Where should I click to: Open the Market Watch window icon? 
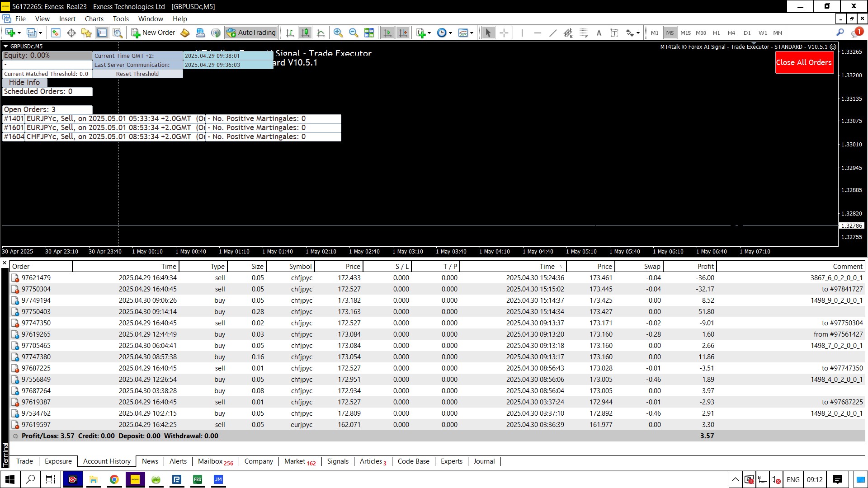(x=56, y=33)
